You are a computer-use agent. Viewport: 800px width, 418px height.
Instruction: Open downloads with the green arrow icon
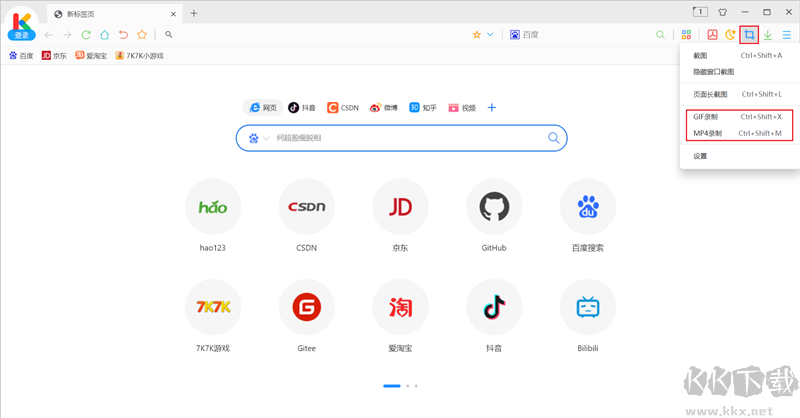tap(768, 35)
